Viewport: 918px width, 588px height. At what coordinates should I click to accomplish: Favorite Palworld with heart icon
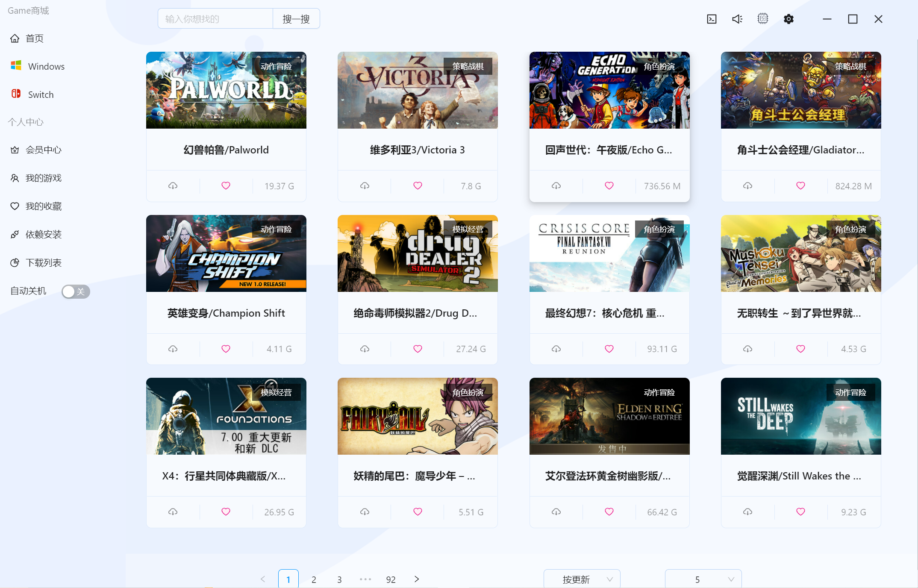coord(226,186)
